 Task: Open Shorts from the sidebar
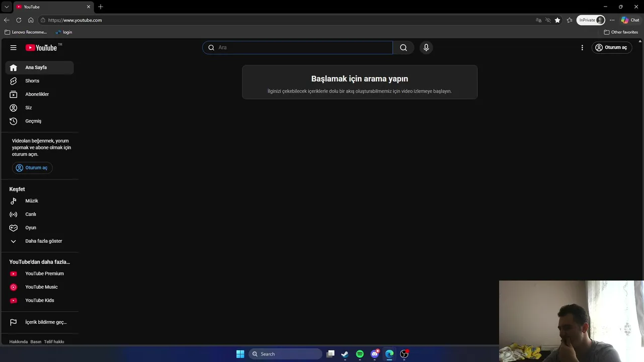(x=40, y=81)
